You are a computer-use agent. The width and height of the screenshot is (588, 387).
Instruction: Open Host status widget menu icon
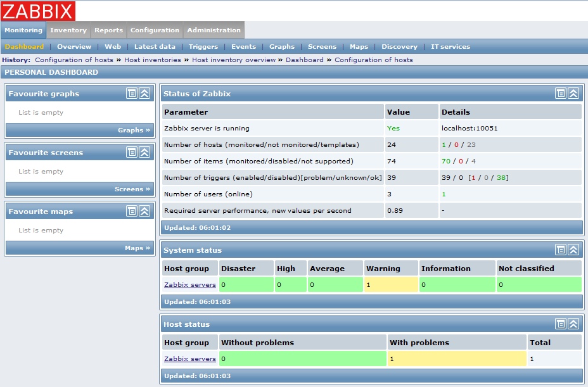point(561,324)
